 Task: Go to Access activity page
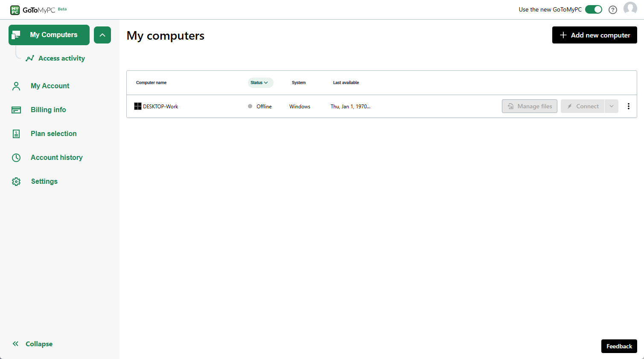(61, 58)
